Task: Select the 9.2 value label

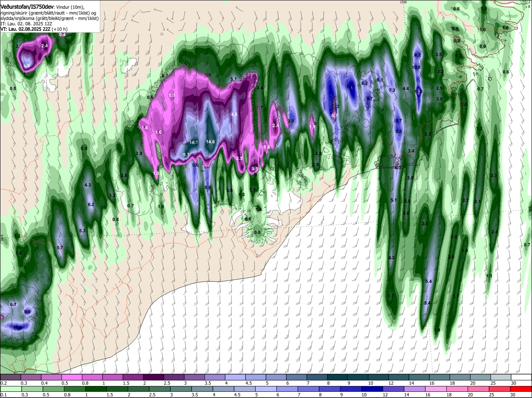Action: pyautogui.click(x=417, y=55)
